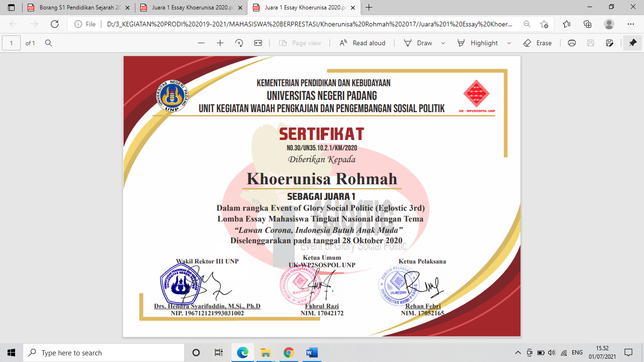
Task: Click the name Fahrul Razi
Action: (322, 306)
